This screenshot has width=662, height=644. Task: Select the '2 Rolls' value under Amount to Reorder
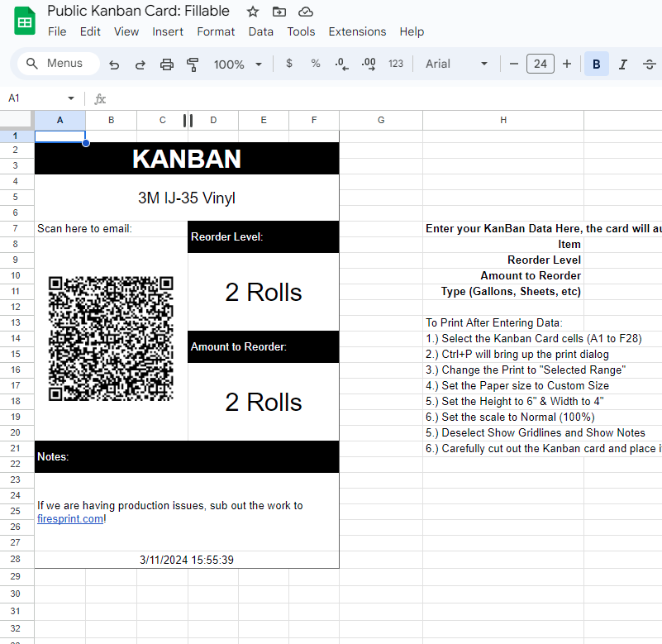263,402
